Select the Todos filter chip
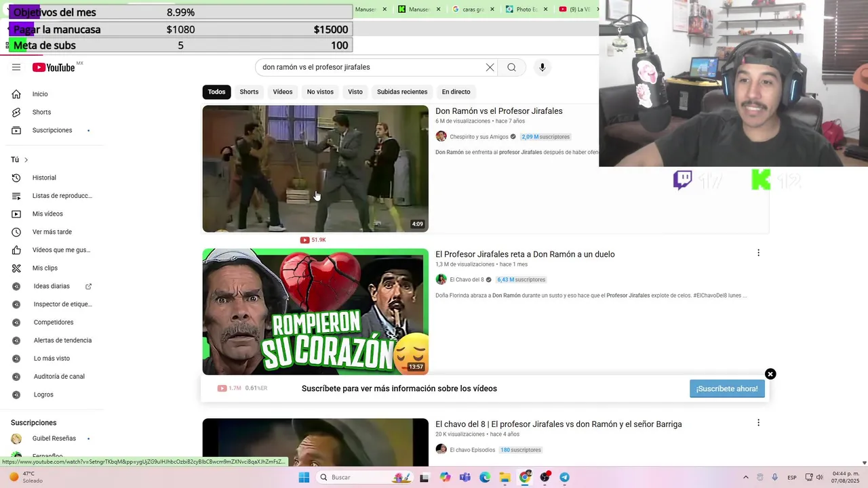 [216, 91]
